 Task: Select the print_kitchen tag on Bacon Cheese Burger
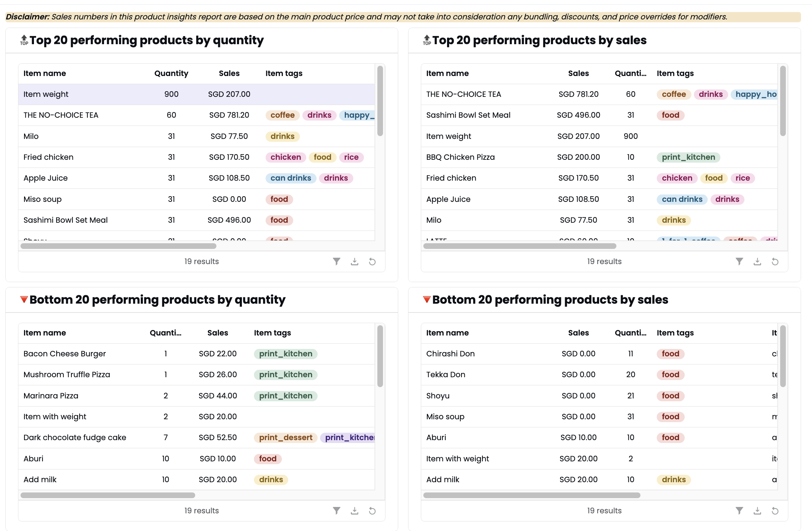point(285,354)
